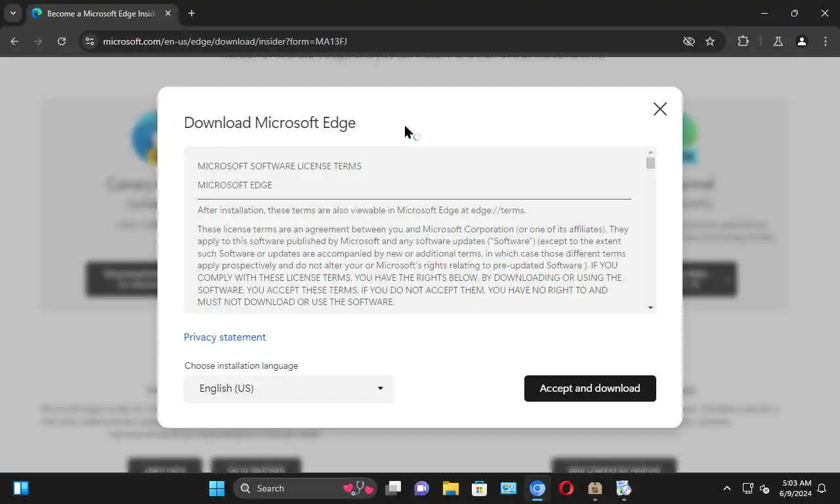Open Microsoft Store from the taskbar
This screenshot has width=840, height=504.
click(x=479, y=488)
